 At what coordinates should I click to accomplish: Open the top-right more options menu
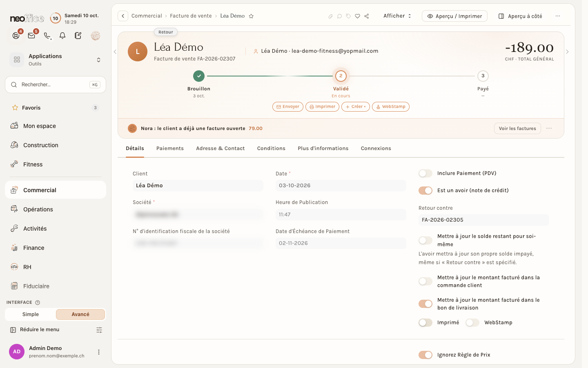(558, 16)
